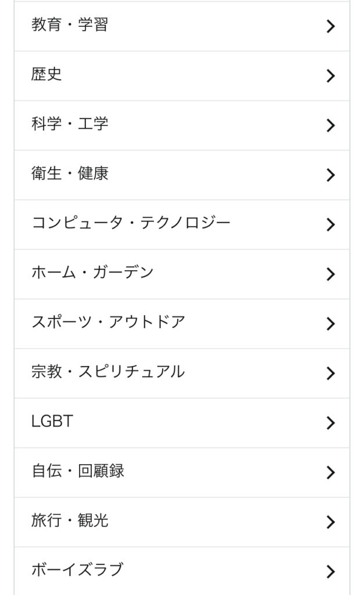Screen dimensions: 364x595
Task: Select the 歴史 category row
Action: point(47,75)
